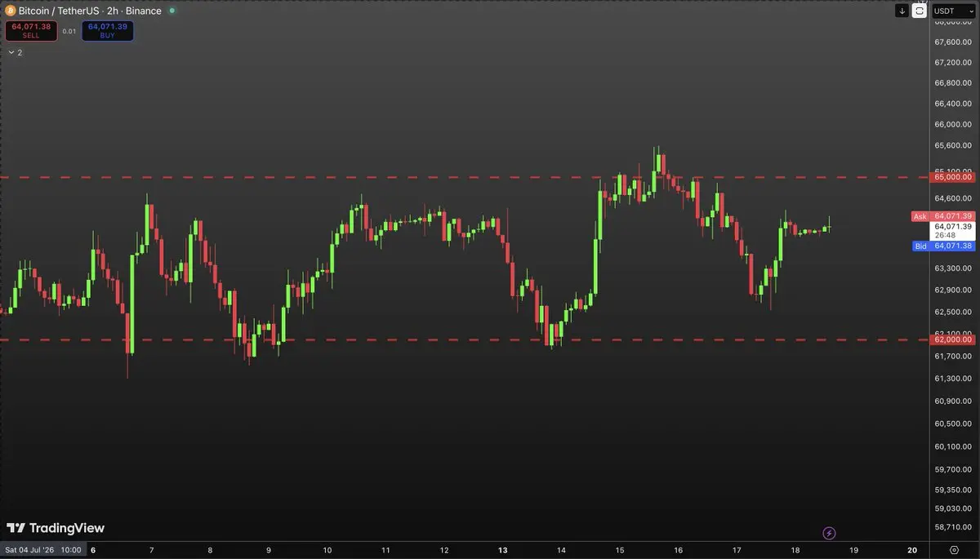The height and width of the screenshot is (559, 980).
Task: Click the red SELL 64,071.38 button
Action: [x=31, y=31]
